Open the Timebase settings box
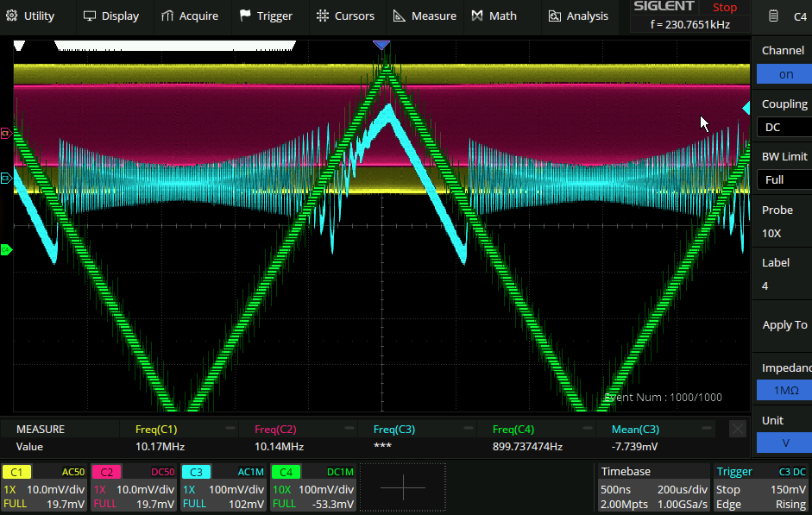The height and width of the screenshot is (515, 812). 653,487
